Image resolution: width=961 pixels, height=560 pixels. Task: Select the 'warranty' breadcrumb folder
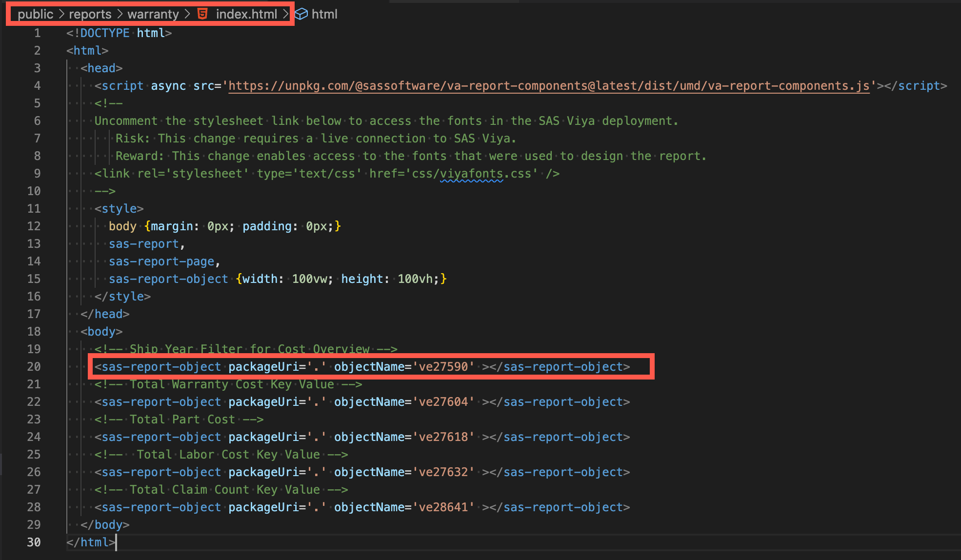[x=153, y=14]
